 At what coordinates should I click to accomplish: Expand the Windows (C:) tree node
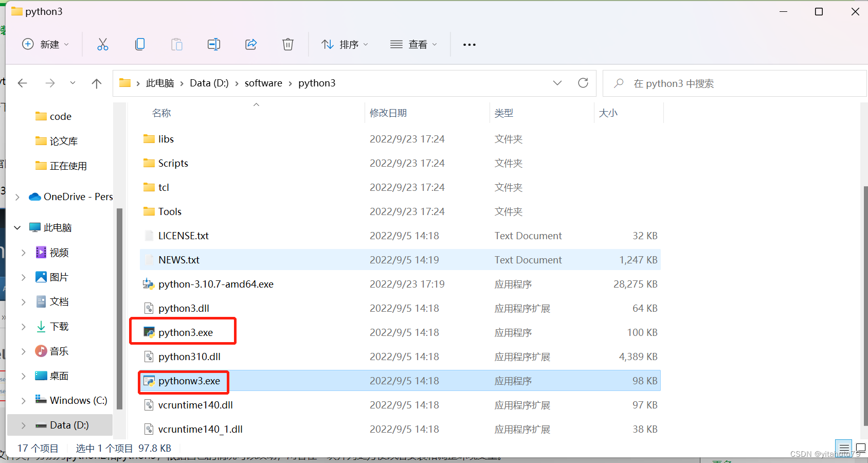24,401
